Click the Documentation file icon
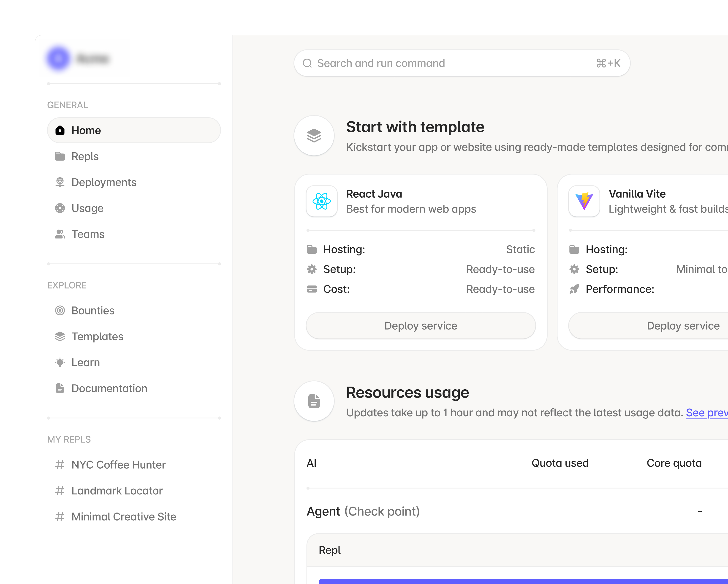The width and height of the screenshot is (728, 584). [x=60, y=388]
